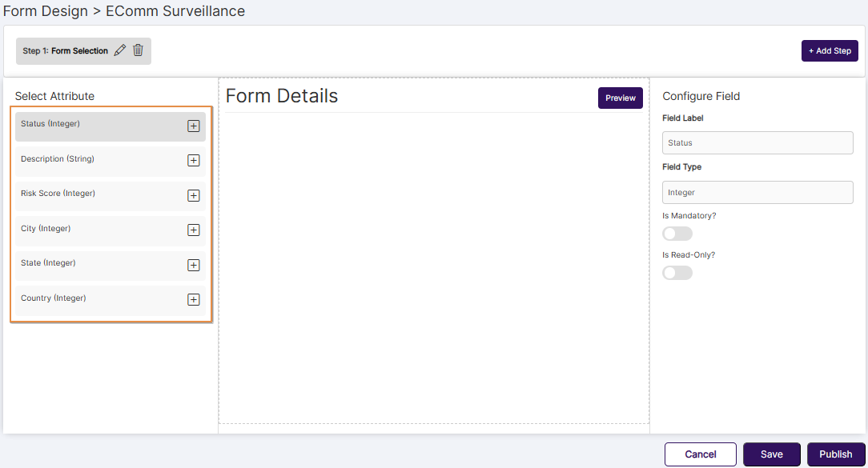Select the Risk Score (Integer) attribute row
The width and height of the screenshot is (868, 468).
96,195
